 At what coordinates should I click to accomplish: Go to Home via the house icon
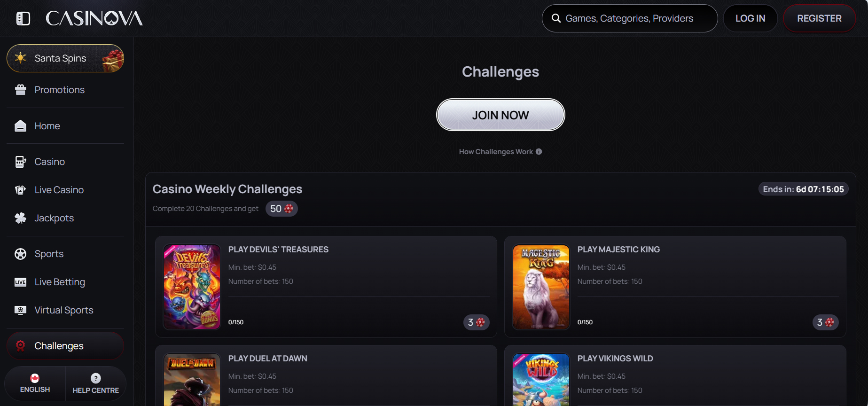coord(20,126)
